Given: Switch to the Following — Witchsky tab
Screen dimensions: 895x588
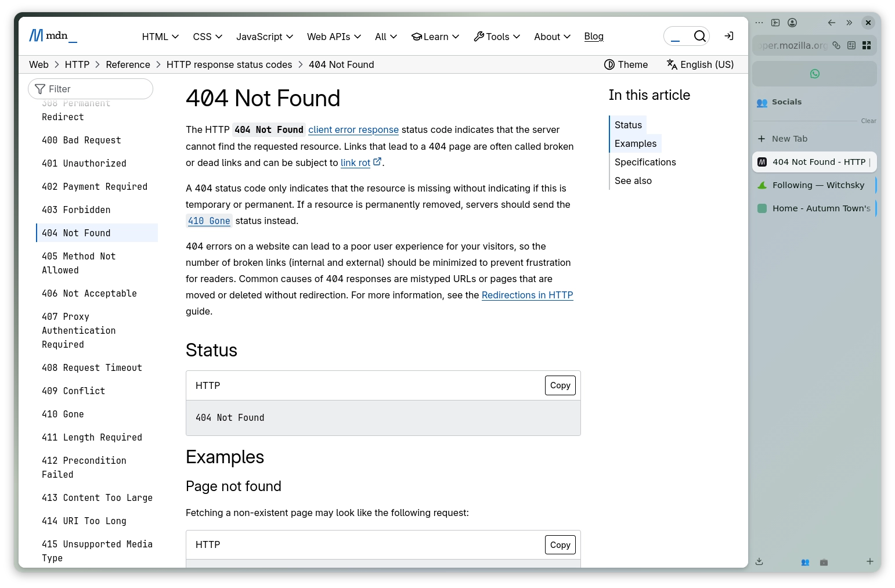Looking at the screenshot, I should coord(814,185).
